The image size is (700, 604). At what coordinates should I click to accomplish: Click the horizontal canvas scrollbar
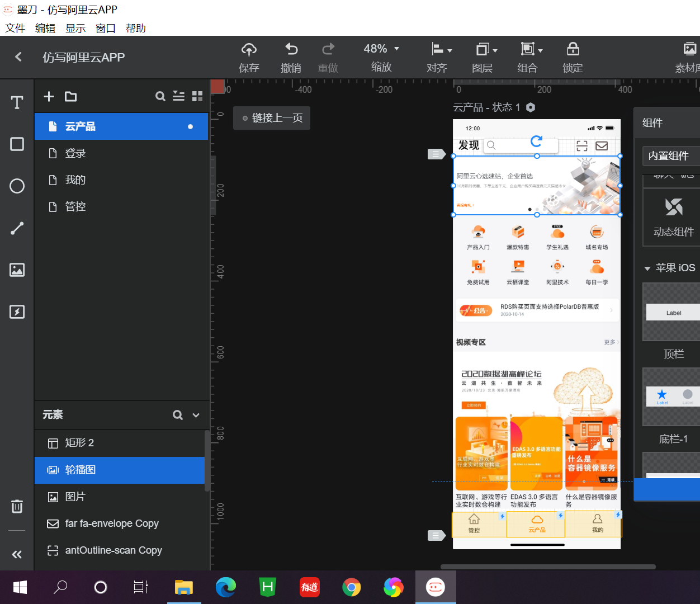[548, 567]
